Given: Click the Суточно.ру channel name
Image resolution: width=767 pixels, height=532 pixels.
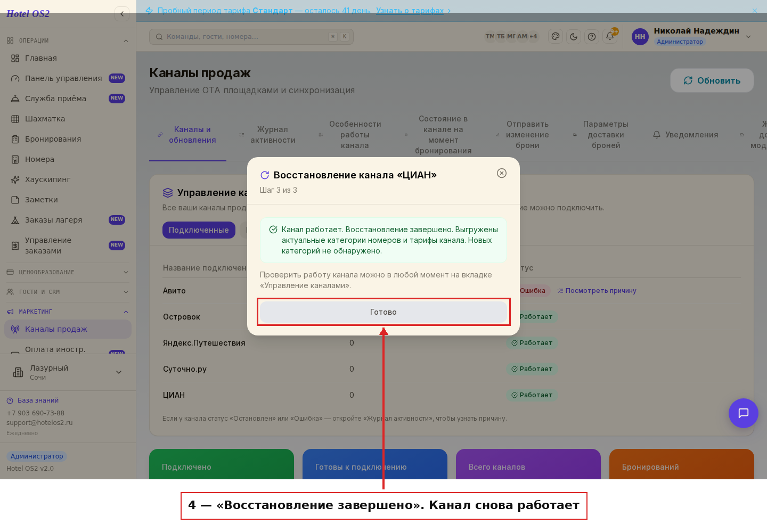Looking at the screenshot, I should 185,369.
